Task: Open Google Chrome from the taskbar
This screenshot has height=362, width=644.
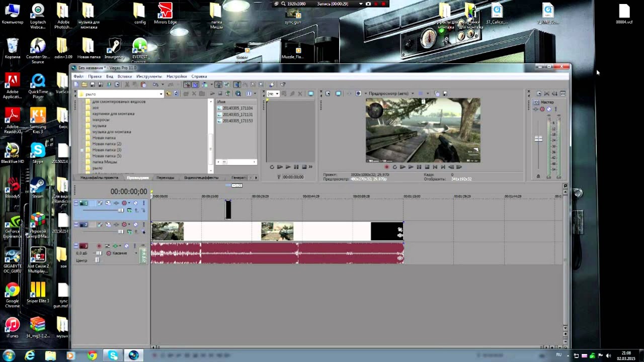Action: click(92, 355)
